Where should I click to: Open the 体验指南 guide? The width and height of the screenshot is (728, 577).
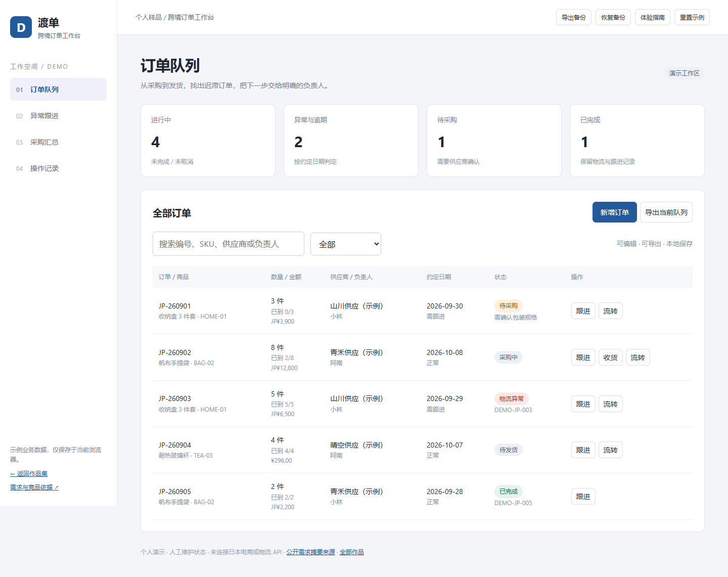click(653, 17)
